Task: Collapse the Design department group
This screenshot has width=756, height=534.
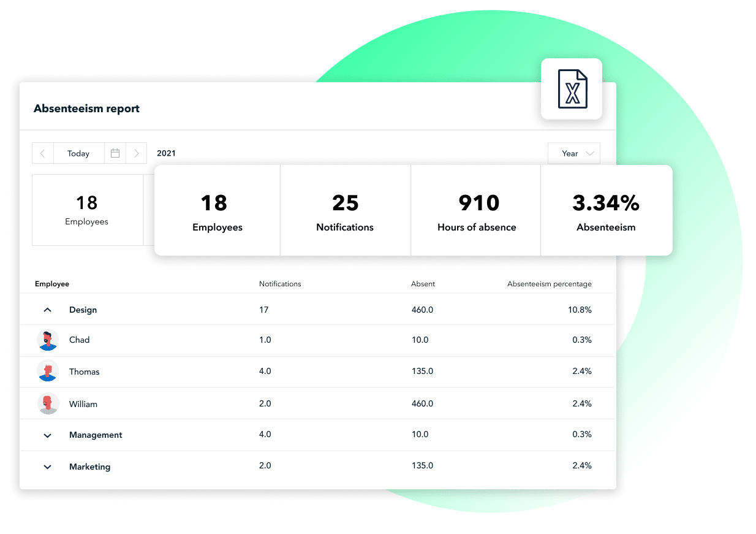Action: (48, 310)
